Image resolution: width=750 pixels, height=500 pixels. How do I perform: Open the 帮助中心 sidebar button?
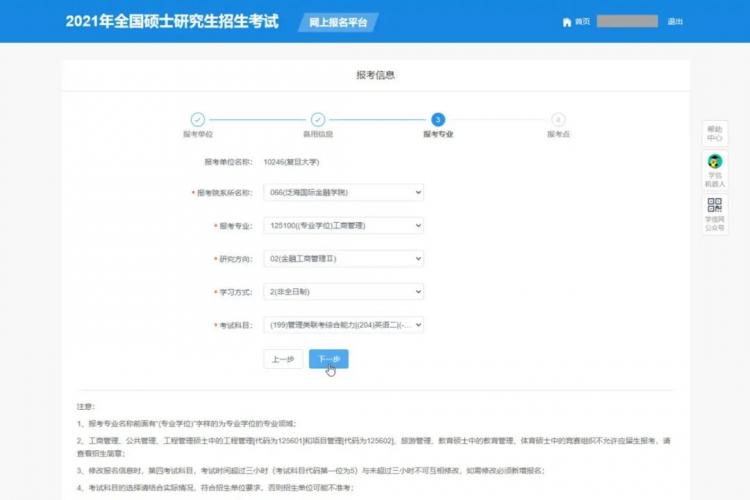[715, 133]
